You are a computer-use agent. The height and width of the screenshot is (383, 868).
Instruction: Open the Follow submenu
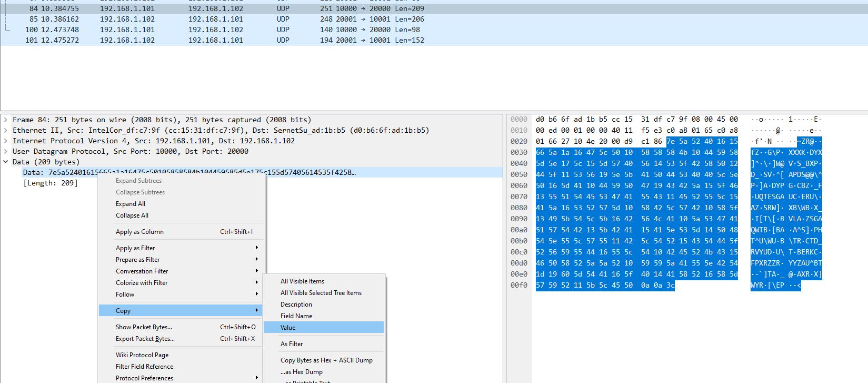181,294
